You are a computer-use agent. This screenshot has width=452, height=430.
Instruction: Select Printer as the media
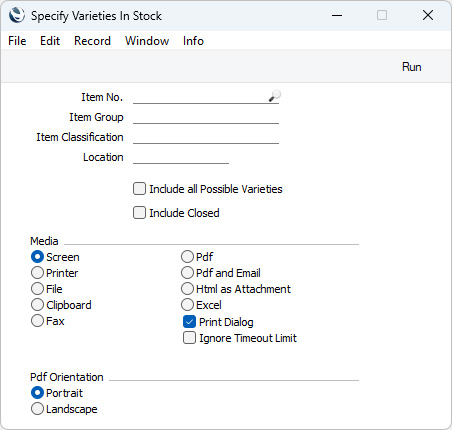click(x=37, y=273)
